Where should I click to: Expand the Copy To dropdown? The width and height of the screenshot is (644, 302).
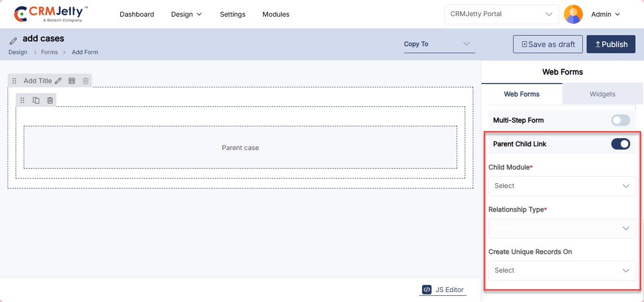pyautogui.click(x=439, y=44)
